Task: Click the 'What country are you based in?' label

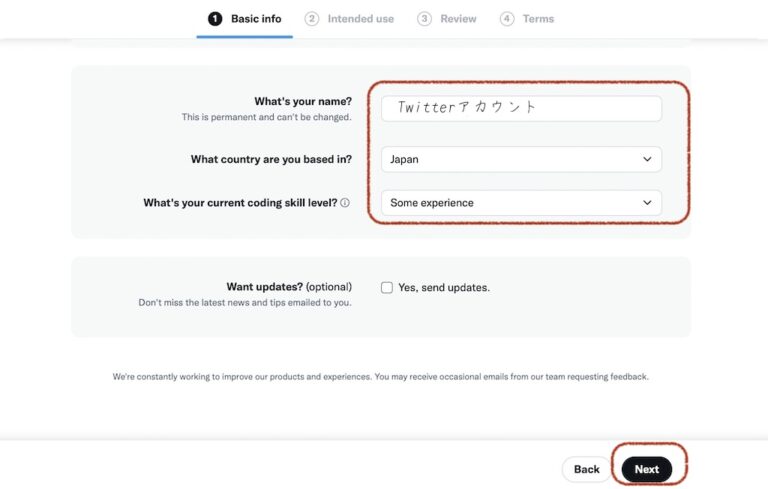Action: pyautogui.click(x=271, y=159)
